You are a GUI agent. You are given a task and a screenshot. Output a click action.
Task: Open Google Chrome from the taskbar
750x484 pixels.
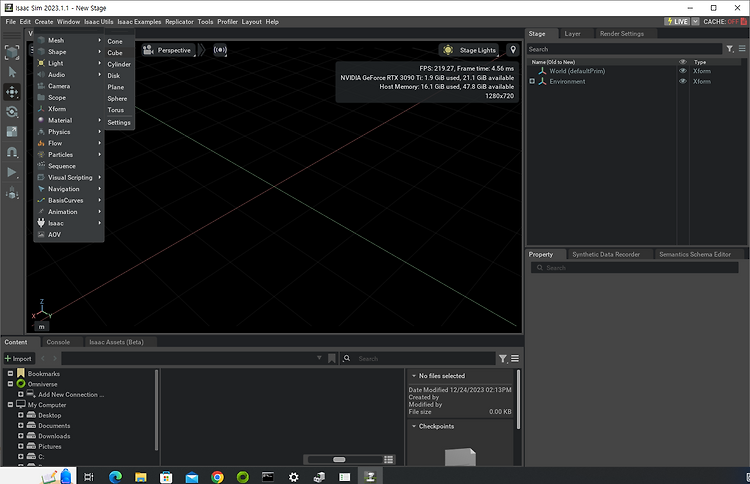[217, 477]
